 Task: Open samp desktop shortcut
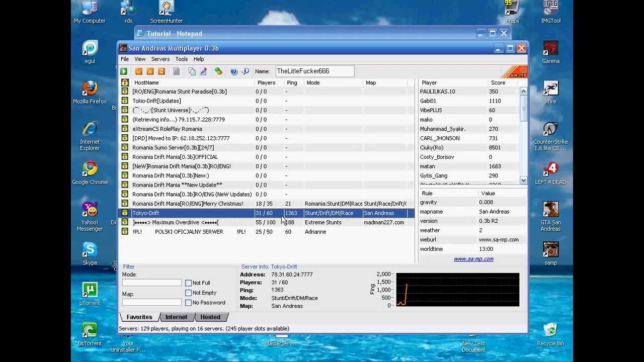[x=550, y=253]
